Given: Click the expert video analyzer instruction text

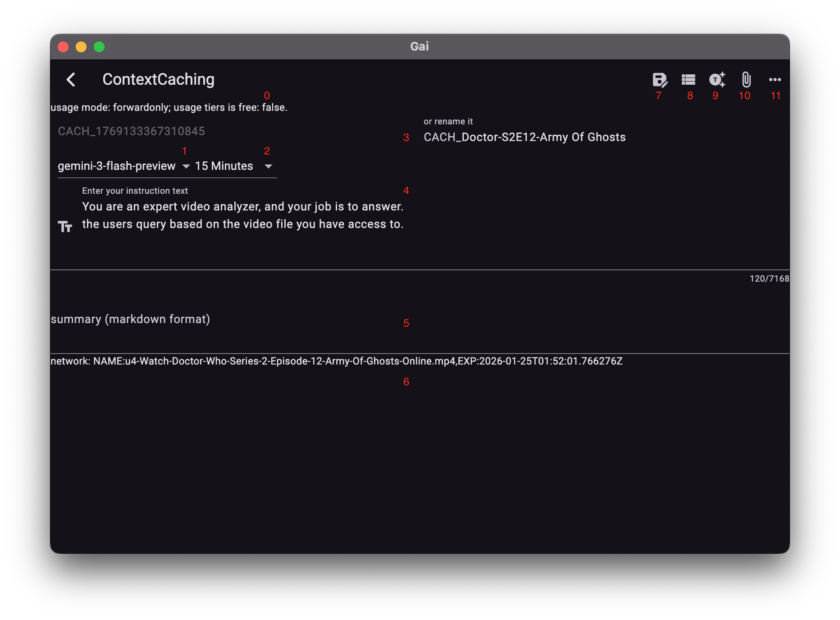Looking at the screenshot, I should tap(242, 215).
